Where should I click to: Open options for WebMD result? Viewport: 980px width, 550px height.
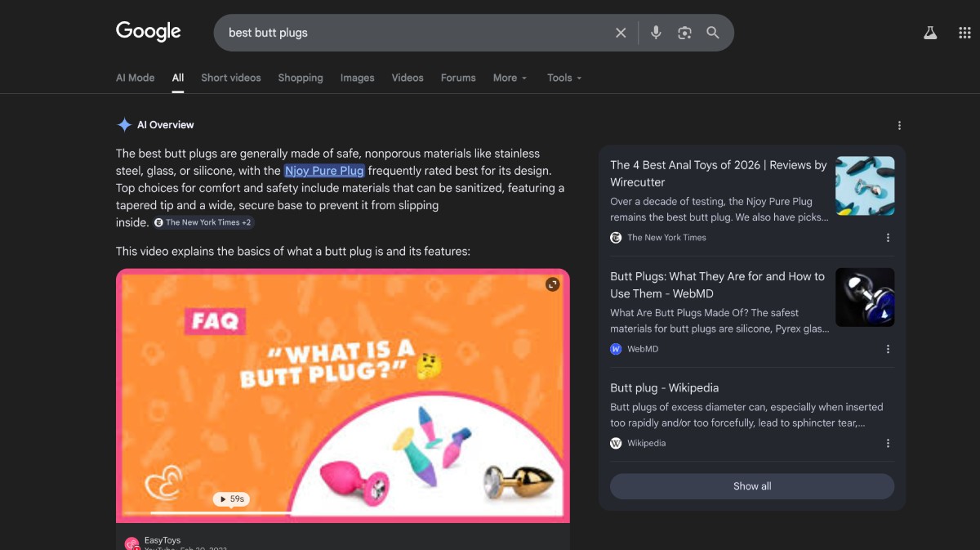coord(888,349)
